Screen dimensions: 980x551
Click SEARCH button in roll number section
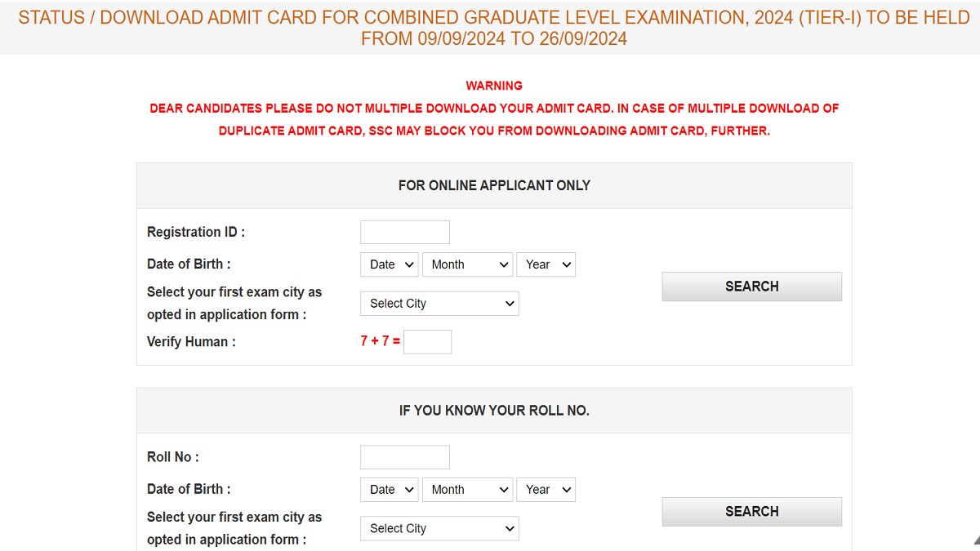(x=751, y=511)
